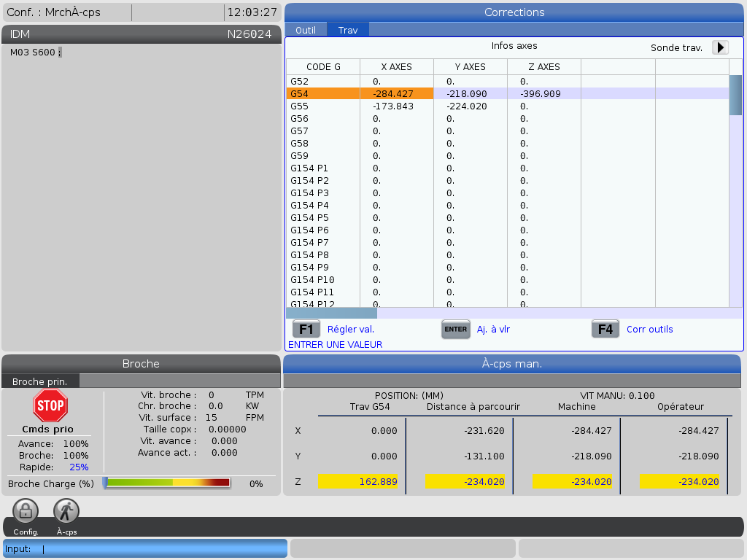This screenshot has height=560, width=747.
Task: Click the M03 S600 program line
Action: tap(36, 52)
